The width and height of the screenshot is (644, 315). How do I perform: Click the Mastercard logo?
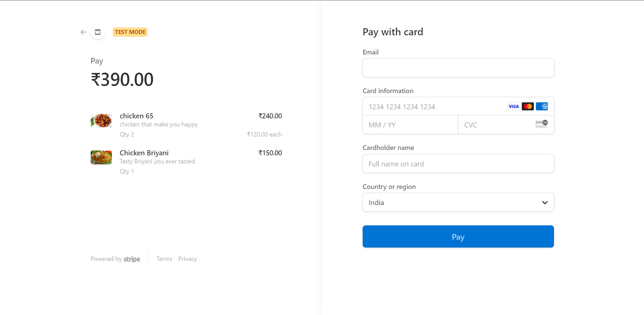coord(528,107)
